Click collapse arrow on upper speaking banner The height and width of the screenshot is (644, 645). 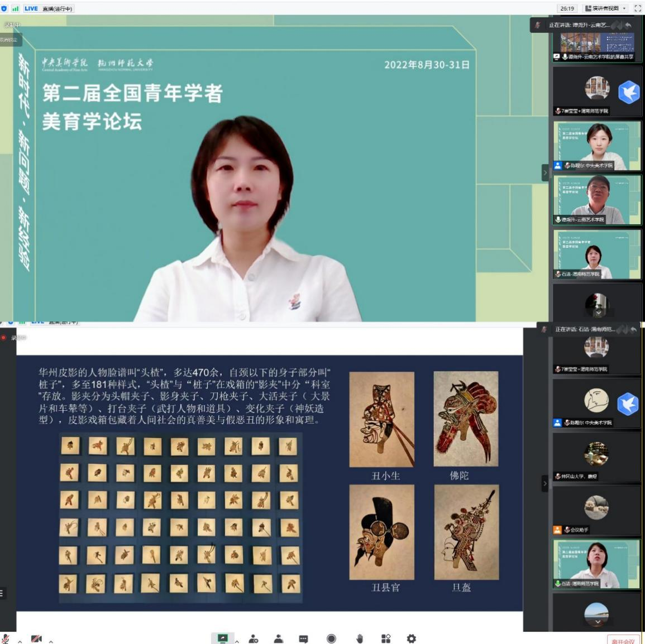click(x=617, y=25)
